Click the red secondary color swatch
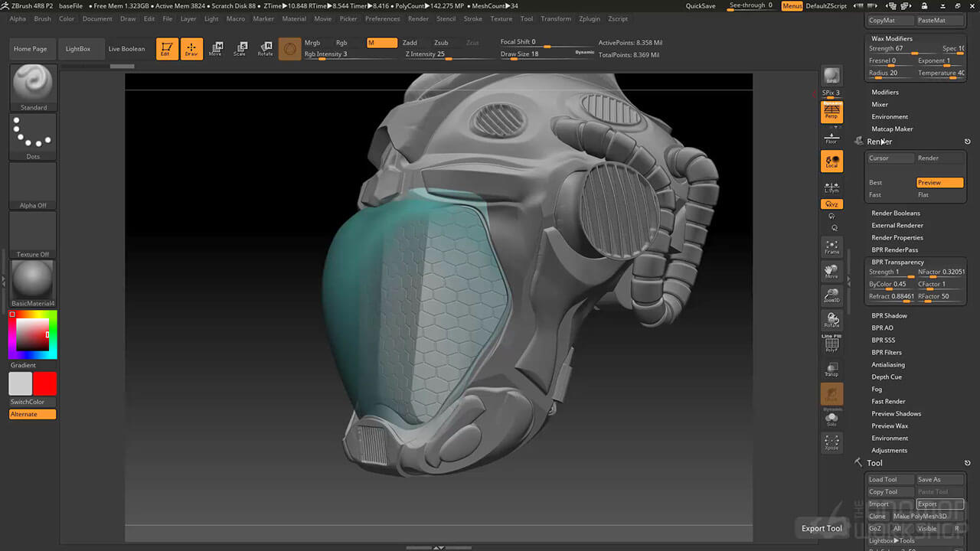Image resolution: width=980 pixels, height=551 pixels. pyautogui.click(x=45, y=384)
